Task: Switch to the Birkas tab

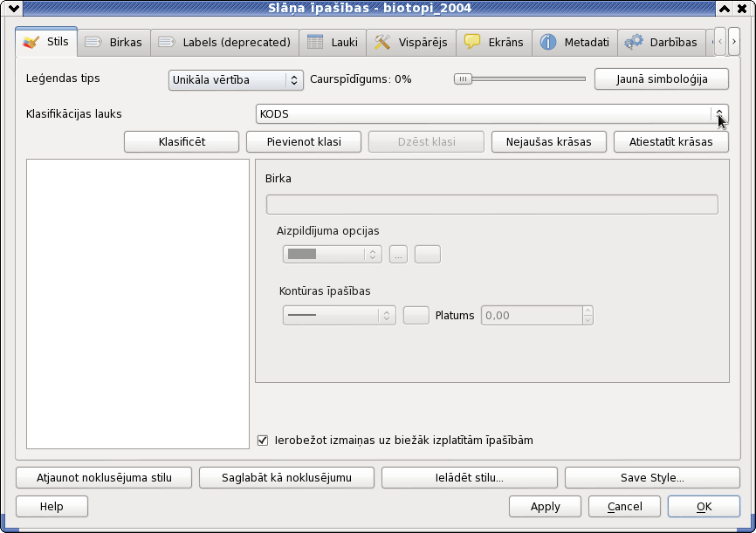Action: coord(113,43)
